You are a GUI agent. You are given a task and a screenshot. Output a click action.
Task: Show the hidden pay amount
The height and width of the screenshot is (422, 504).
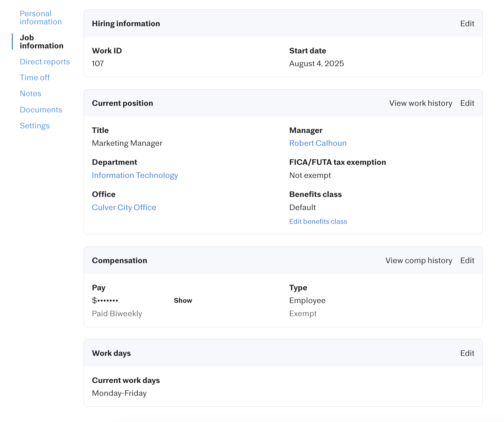click(x=183, y=301)
